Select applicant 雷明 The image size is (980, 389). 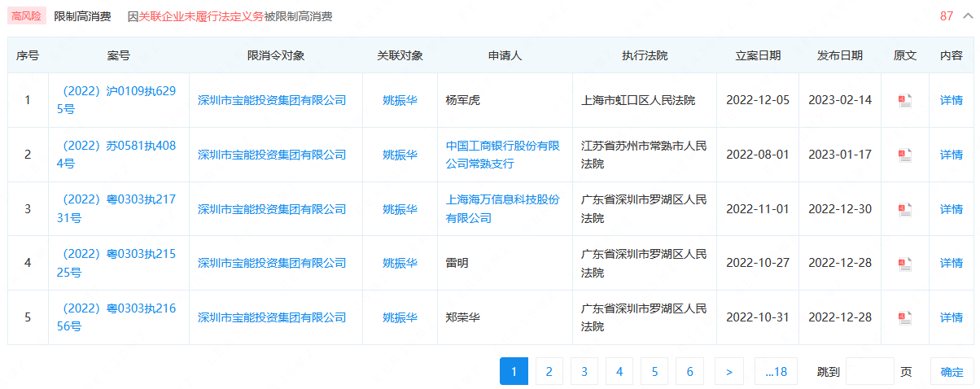pos(457,263)
